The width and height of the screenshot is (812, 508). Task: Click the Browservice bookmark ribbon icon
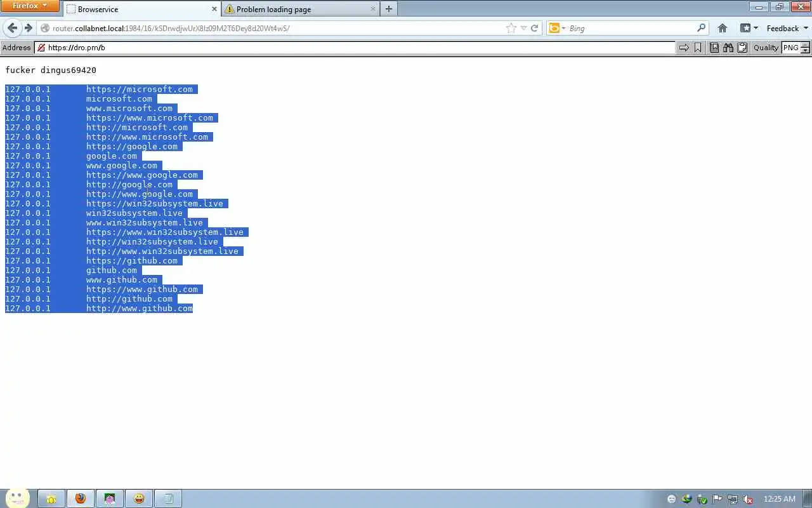(x=698, y=48)
